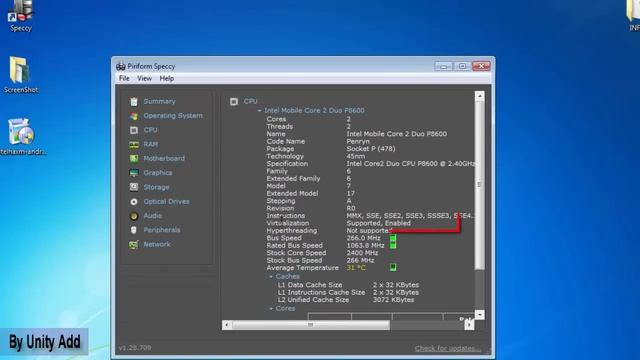Select the Audio speaker icon
This screenshot has width=640, height=360.
click(x=133, y=216)
